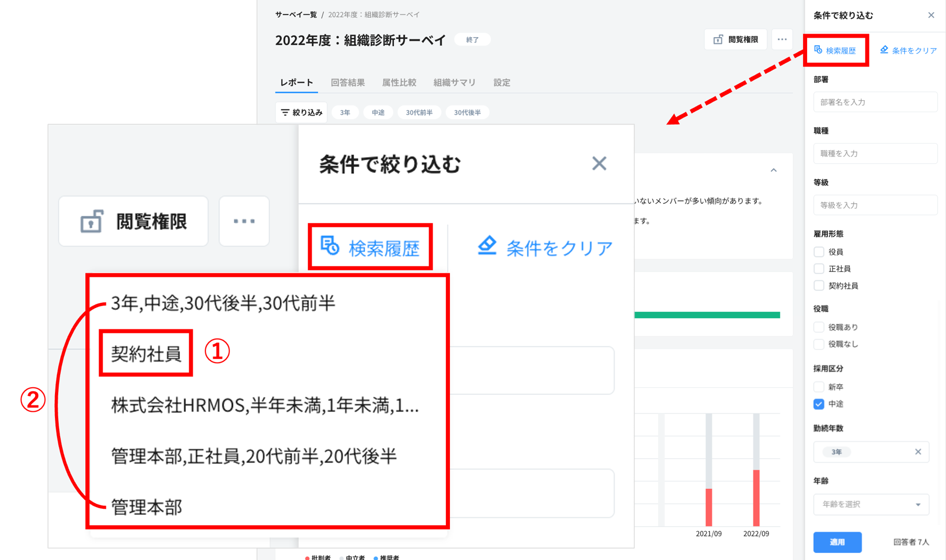This screenshot has width=946, height=560.
Task: Open 検索履歴 in the right filter panel
Action: [x=835, y=51]
